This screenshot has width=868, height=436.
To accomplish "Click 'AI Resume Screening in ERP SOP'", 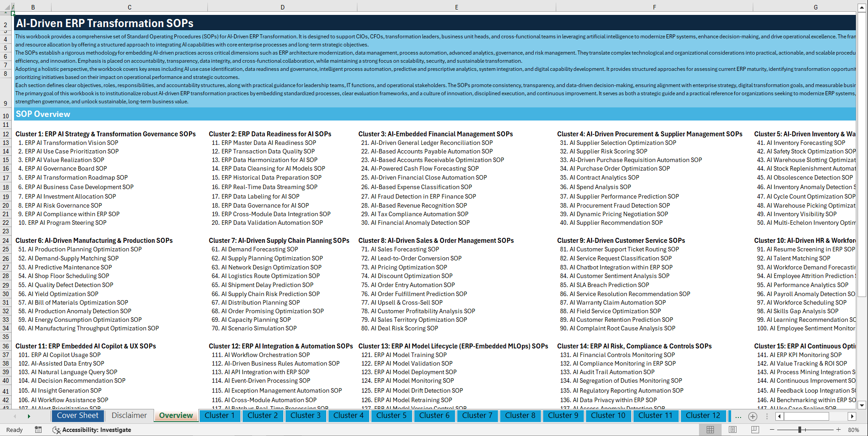I will pos(806,249).
